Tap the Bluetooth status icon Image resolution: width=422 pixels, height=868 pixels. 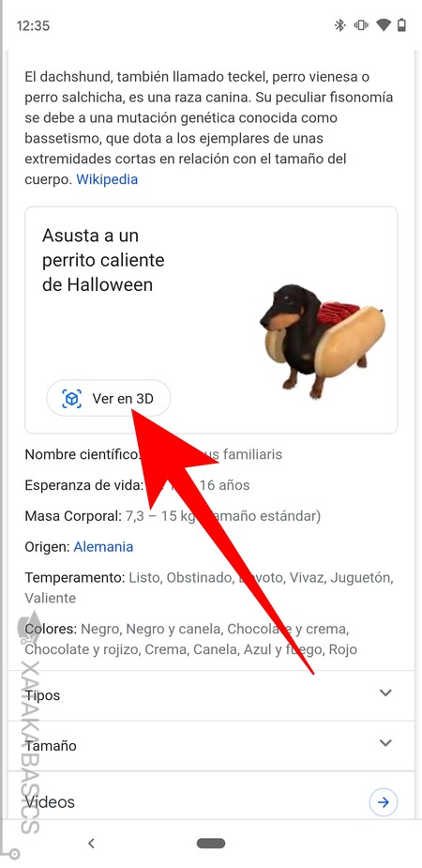coord(339,25)
